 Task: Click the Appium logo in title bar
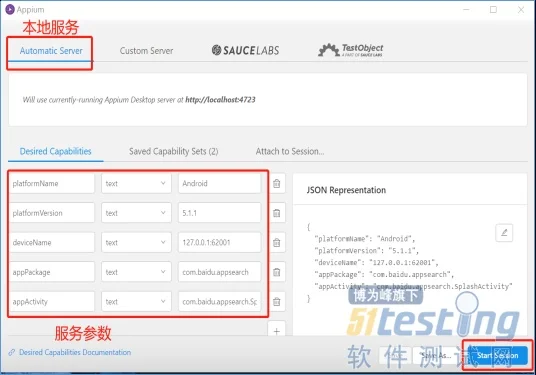click(x=10, y=9)
